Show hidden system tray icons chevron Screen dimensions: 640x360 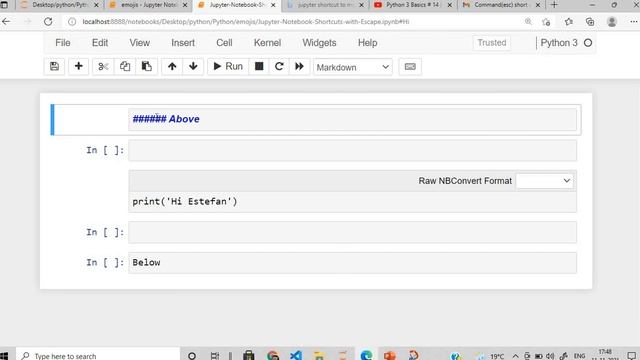516,356
